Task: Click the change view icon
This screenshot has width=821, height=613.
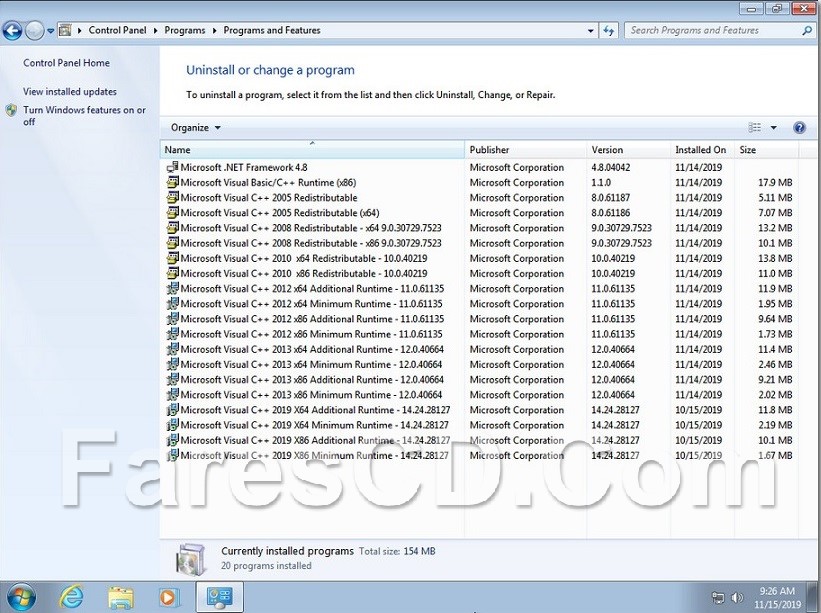Action: tap(755, 128)
